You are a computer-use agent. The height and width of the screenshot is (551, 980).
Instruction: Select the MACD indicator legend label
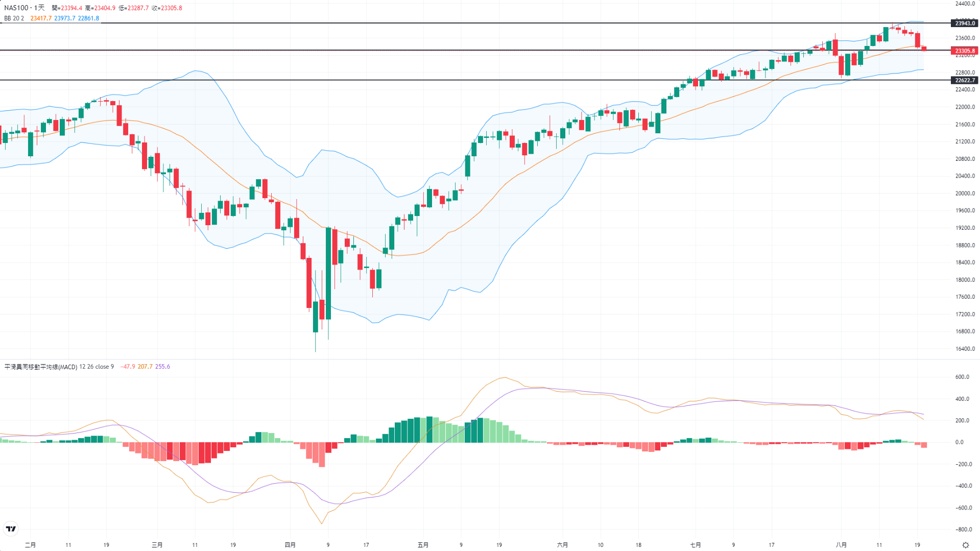point(59,367)
